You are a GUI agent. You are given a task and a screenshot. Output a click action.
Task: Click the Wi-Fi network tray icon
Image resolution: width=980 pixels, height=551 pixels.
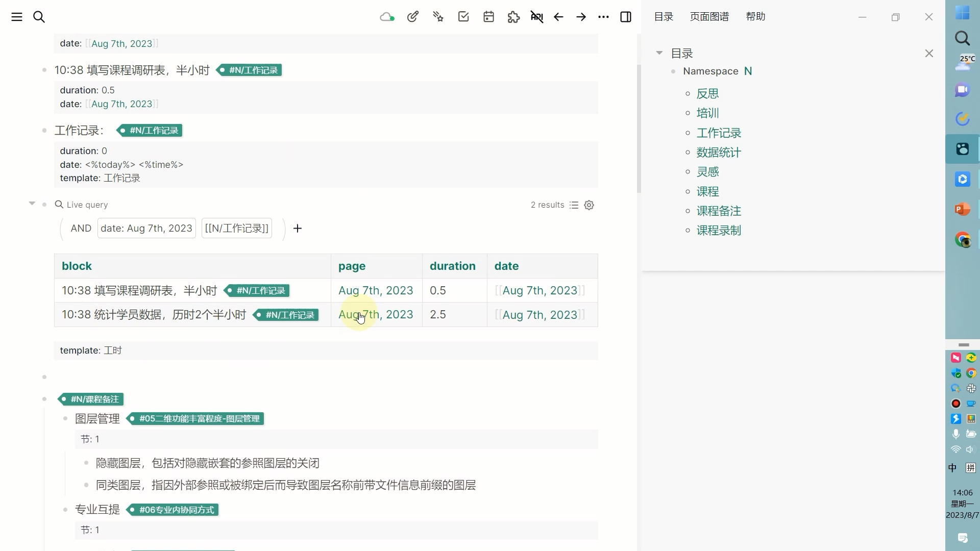956,449
